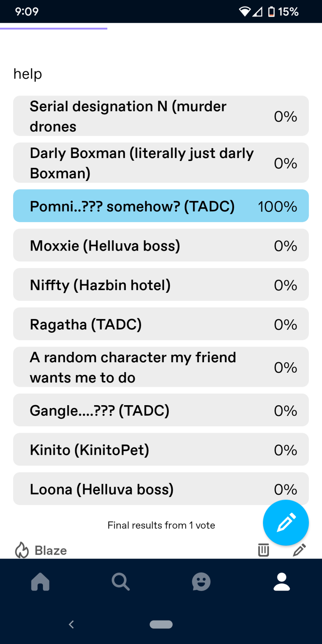Image resolution: width=322 pixels, height=644 pixels.
Task: Edit post with small pencil icon
Action: click(299, 550)
